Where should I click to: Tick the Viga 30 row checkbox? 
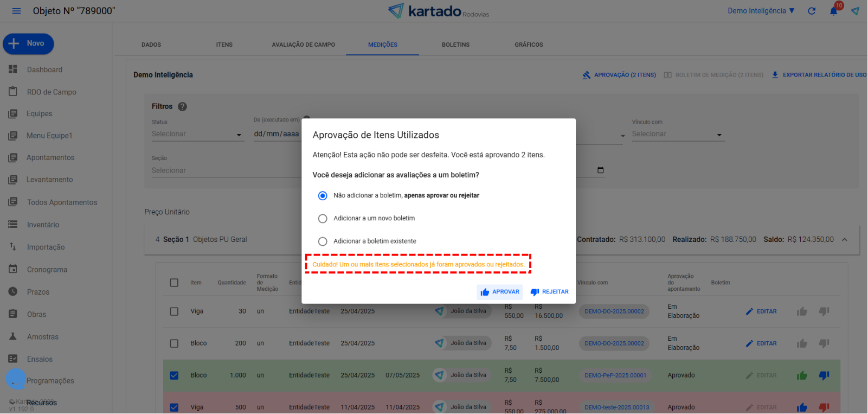click(x=174, y=311)
